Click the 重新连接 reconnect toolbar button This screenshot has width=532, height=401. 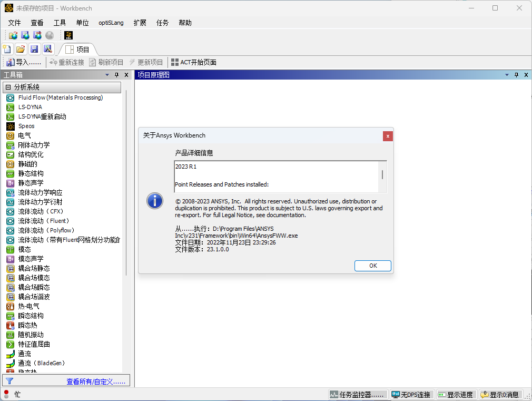(67, 63)
